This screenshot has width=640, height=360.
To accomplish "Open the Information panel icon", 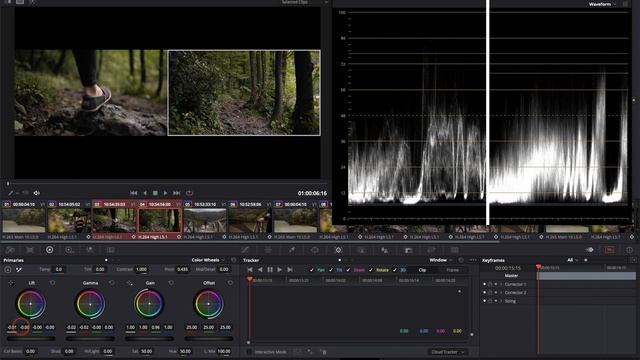I will [629, 250].
